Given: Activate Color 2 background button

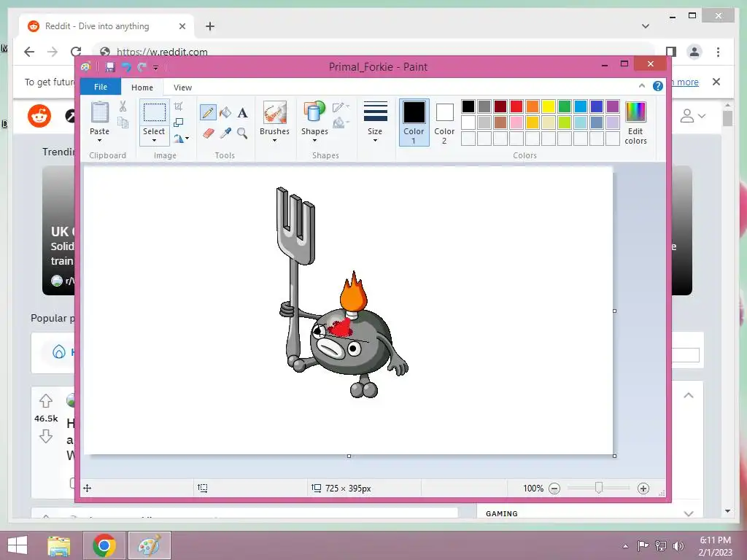Looking at the screenshot, I should pos(444,122).
